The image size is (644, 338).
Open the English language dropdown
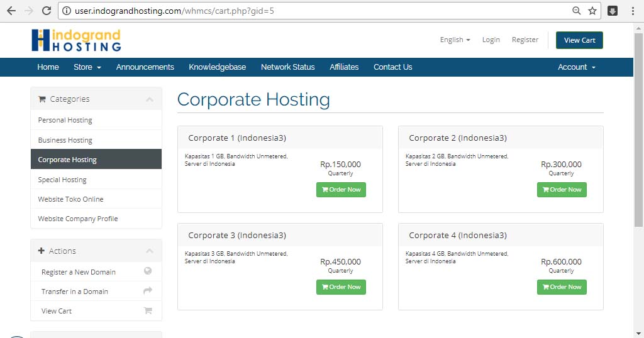click(x=455, y=40)
